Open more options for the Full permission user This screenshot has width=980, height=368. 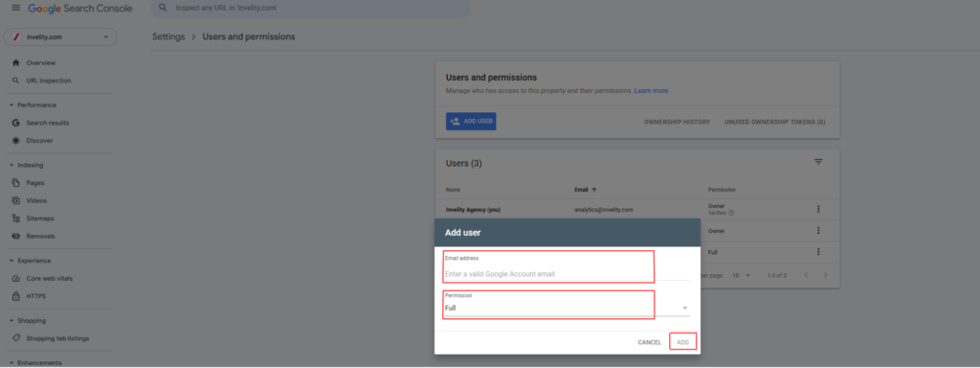818,252
